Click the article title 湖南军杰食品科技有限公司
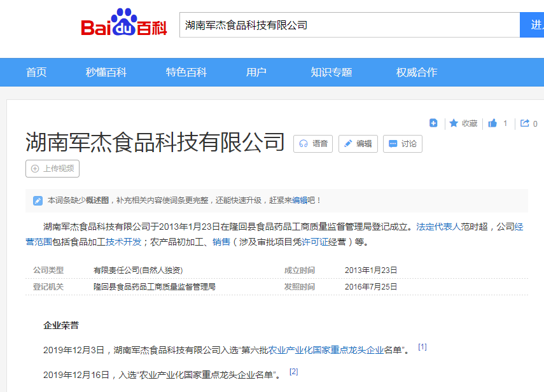The height and width of the screenshot is (392, 544). (155, 143)
